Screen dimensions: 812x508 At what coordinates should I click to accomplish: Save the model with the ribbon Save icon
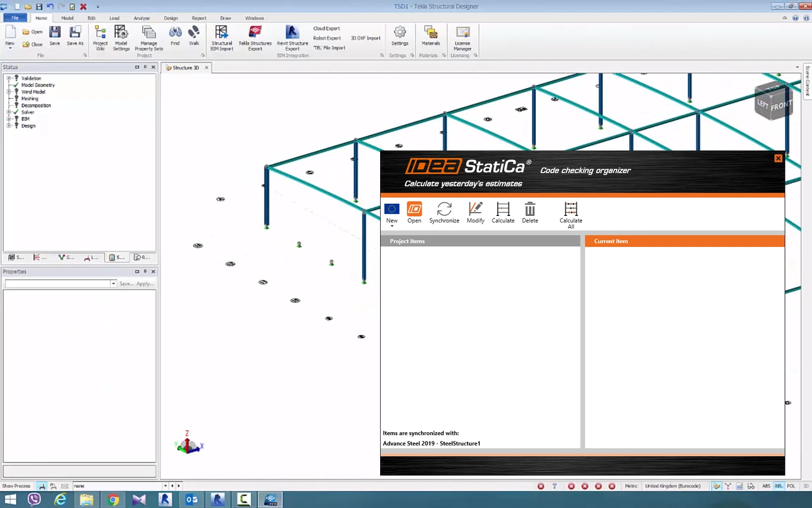[55, 36]
